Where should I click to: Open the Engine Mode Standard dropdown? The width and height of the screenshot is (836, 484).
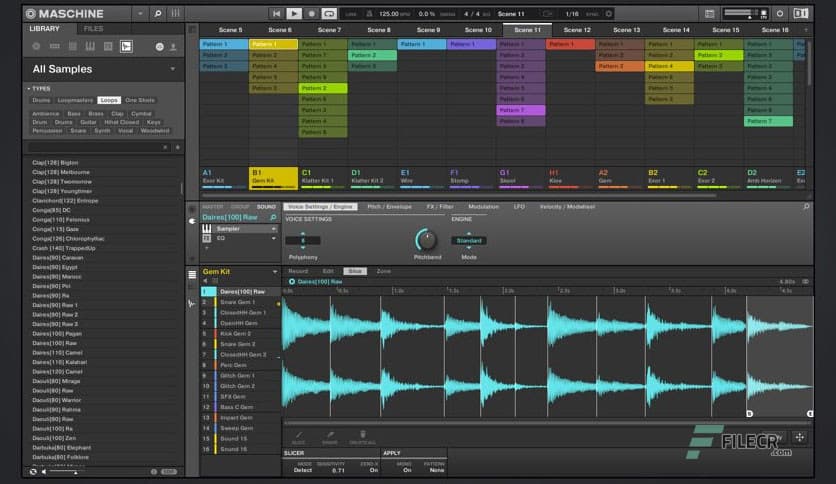468,241
